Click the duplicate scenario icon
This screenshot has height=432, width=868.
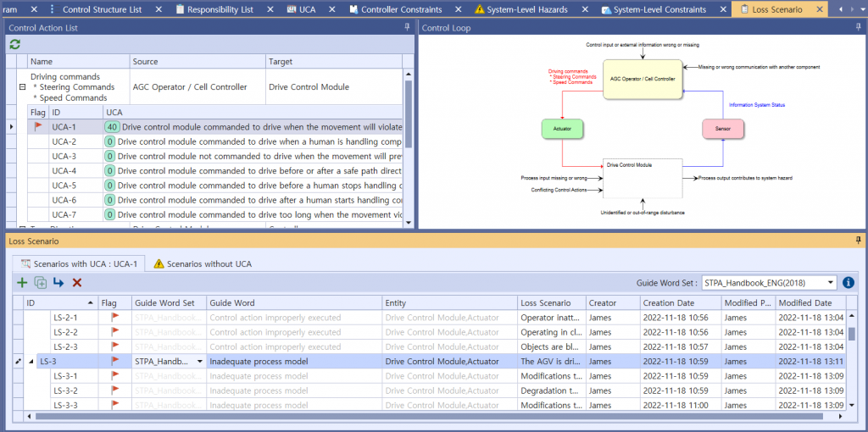coord(40,282)
